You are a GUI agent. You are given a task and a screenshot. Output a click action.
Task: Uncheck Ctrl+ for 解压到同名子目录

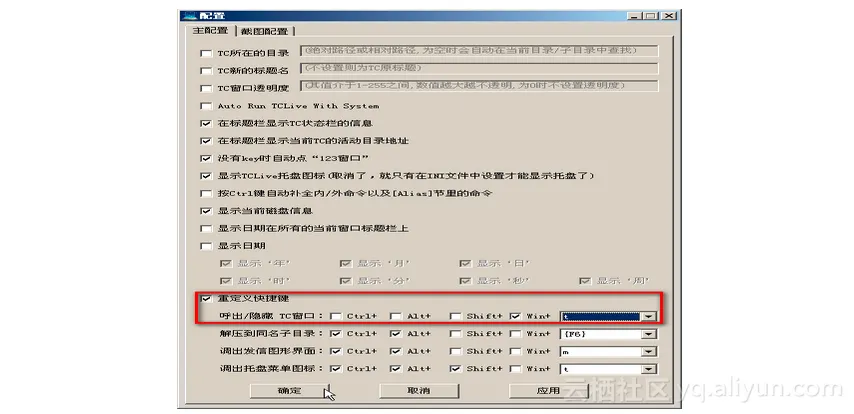(336, 334)
